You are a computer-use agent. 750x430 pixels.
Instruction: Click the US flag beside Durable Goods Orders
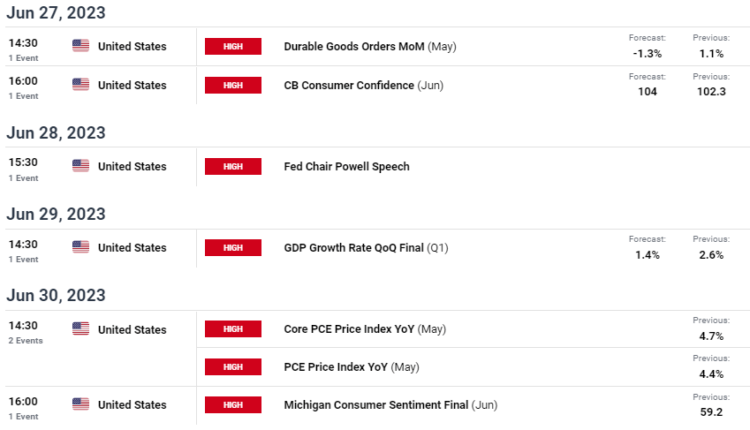coord(81,46)
